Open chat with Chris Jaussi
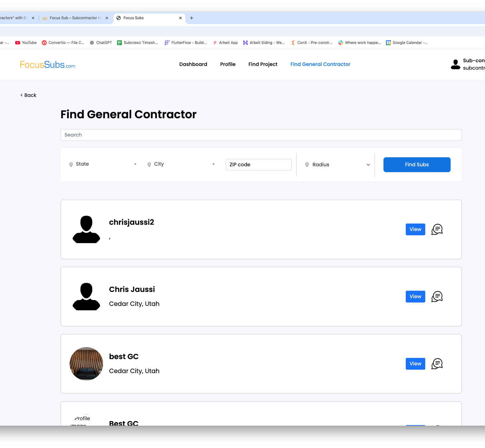This screenshot has height=448, width=485. click(437, 297)
